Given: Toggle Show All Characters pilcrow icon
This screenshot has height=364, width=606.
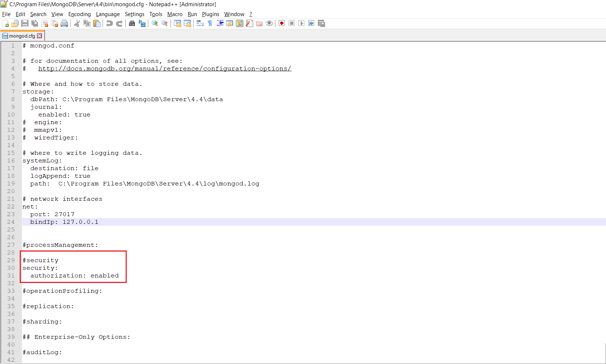Looking at the screenshot, I should click(210, 23).
